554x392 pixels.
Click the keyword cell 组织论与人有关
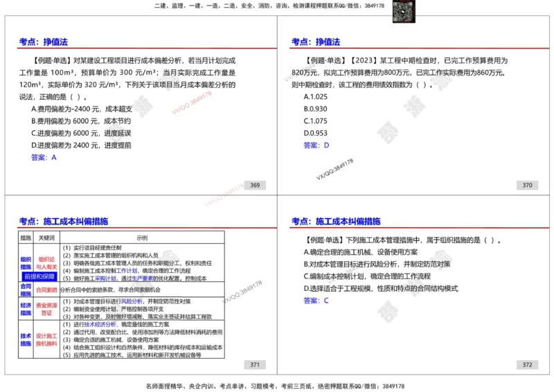pyautogui.click(x=46, y=263)
